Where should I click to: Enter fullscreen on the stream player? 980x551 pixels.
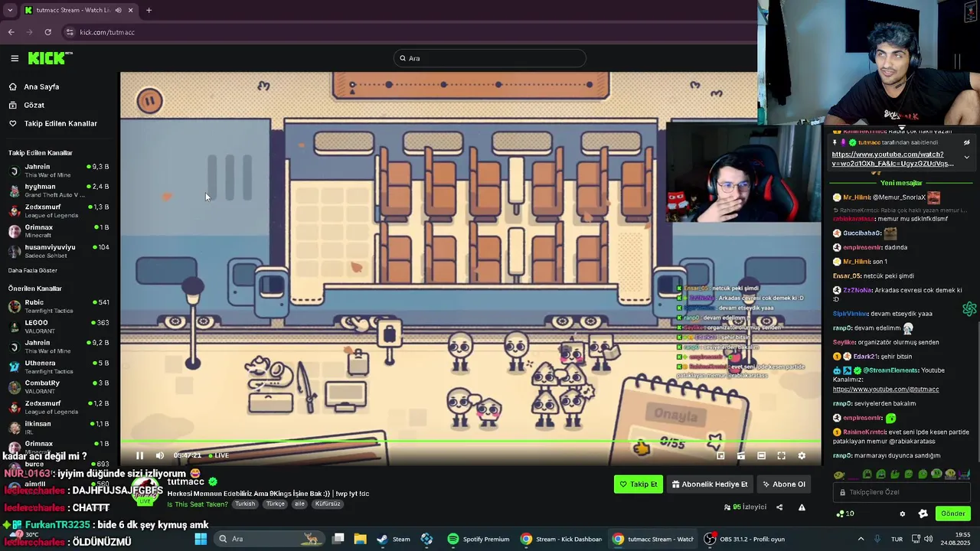782,455
